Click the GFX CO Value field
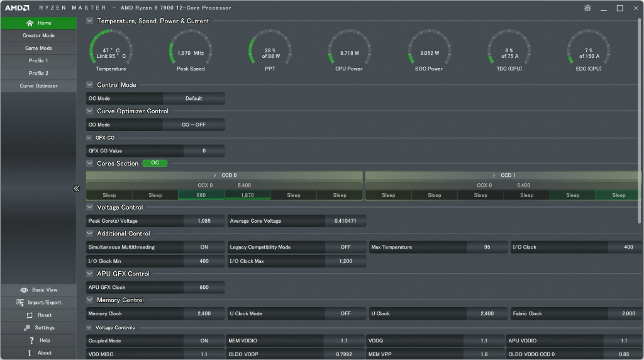Viewport: 644px width, 360px height. pos(204,151)
